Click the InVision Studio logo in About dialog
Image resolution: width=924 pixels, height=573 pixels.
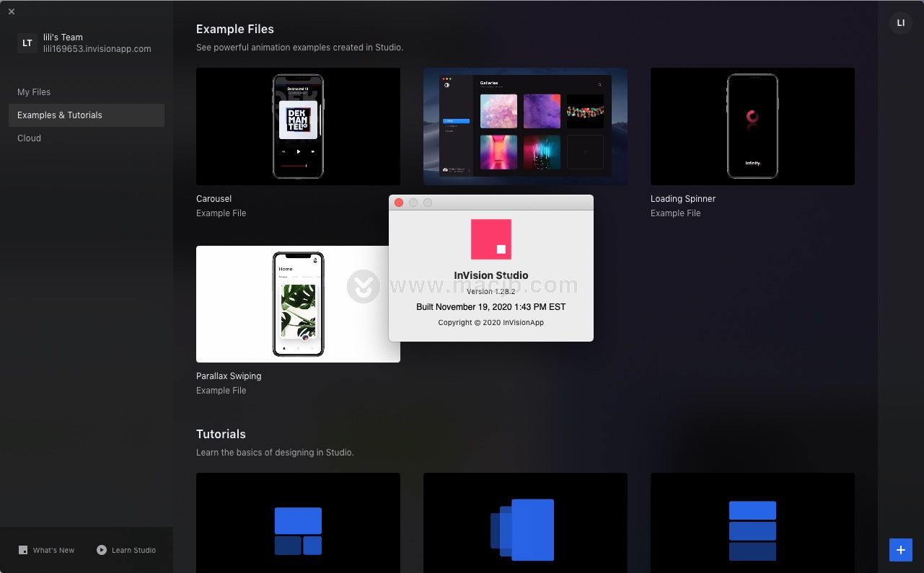pyautogui.click(x=491, y=239)
